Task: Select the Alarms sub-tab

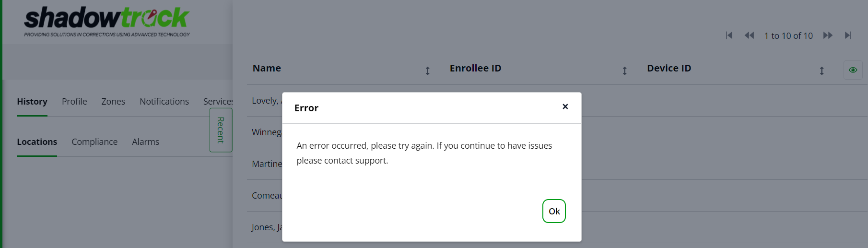Action: click(x=145, y=142)
